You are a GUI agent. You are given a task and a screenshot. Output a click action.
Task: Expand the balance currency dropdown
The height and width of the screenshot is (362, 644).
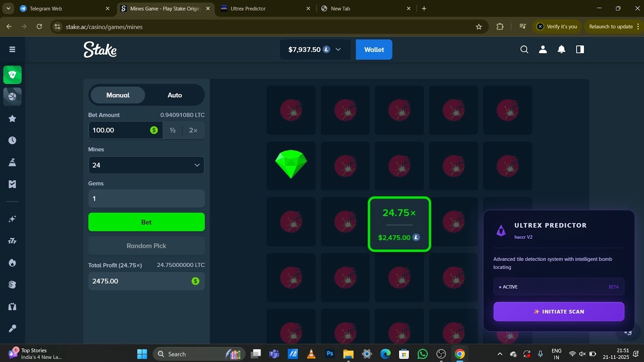pyautogui.click(x=338, y=49)
